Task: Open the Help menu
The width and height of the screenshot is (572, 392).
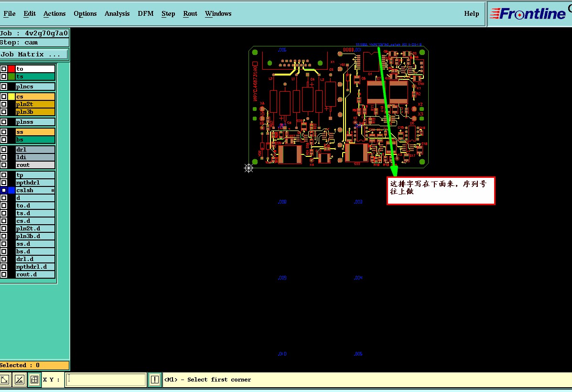Action: tap(471, 13)
